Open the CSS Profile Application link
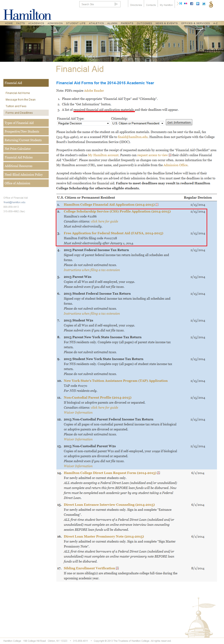Screen dimensions: 224x644 click(x=117, y=212)
